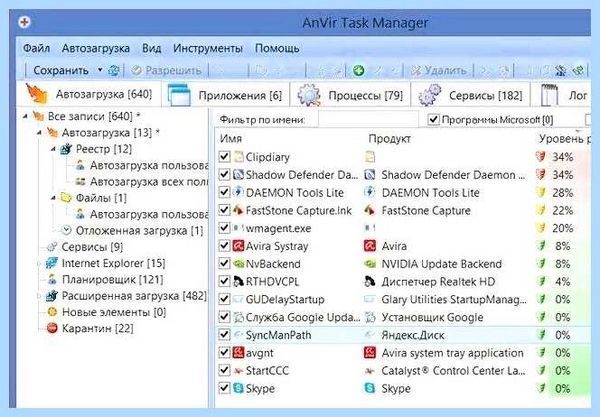Click the RTHDVCPL speaker icon
Viewport: 600px width, 417px height.
[x=239, y=281]
